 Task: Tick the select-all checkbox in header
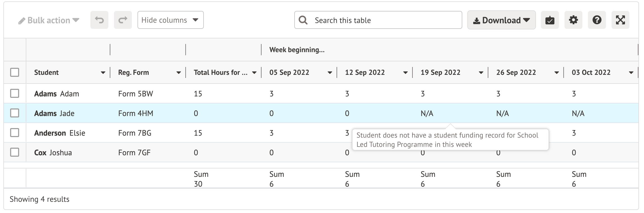[x=15, y=72]
